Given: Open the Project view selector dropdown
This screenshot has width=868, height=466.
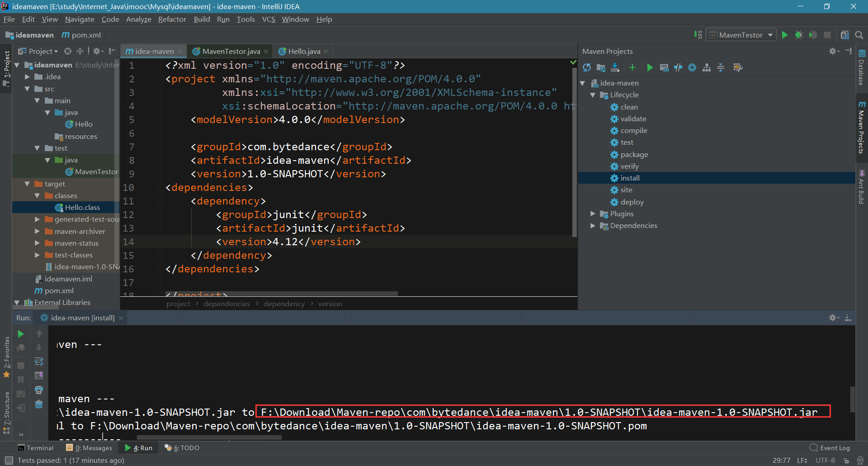Looking at the screenshot, I should tap(38, 51).
